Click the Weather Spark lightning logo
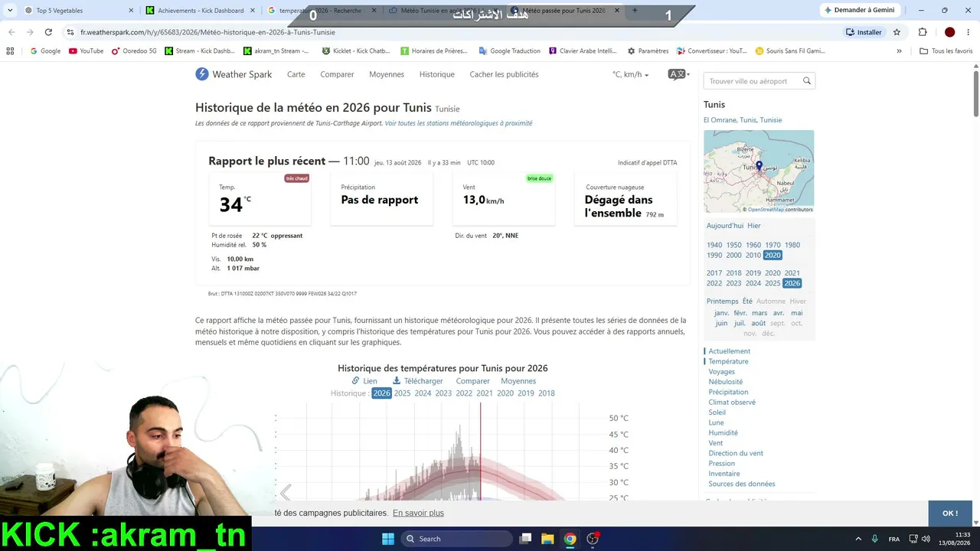Viewport: 980px width, 551px height. [x=201, y=74]
